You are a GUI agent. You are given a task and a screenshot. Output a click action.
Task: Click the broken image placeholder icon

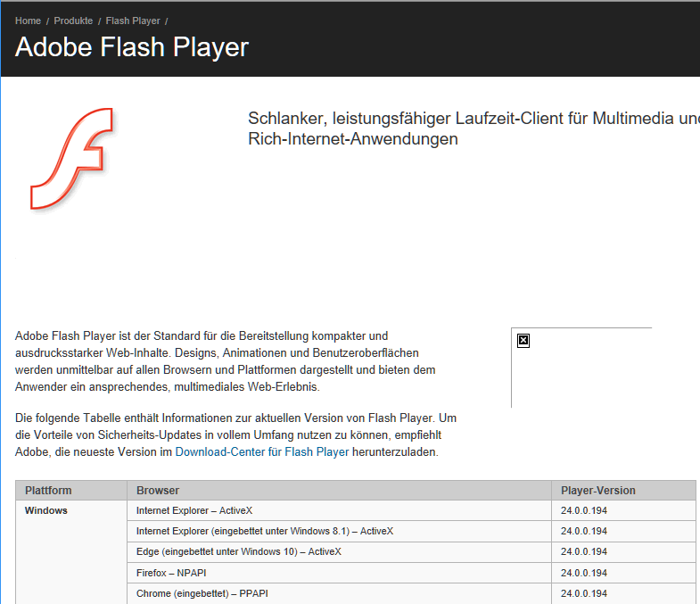523,341
